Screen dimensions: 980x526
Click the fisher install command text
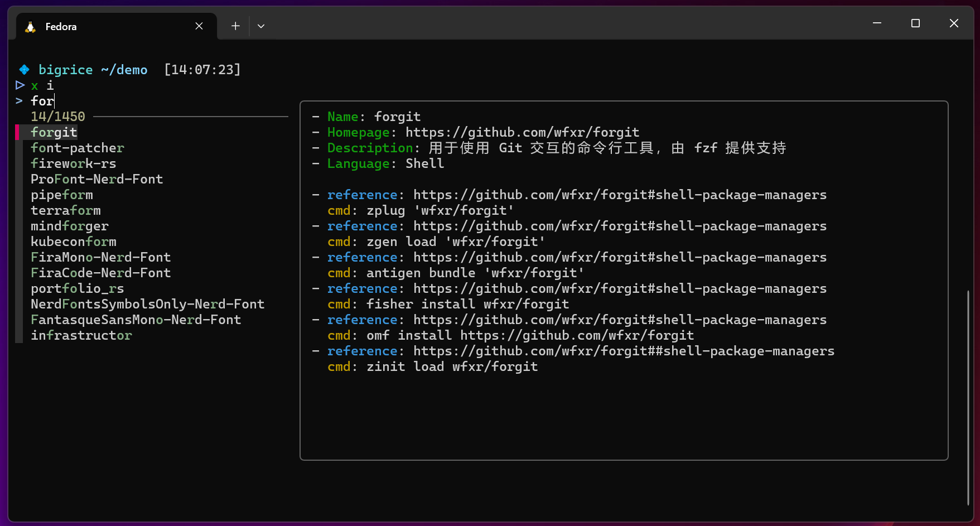pos(468,304)
